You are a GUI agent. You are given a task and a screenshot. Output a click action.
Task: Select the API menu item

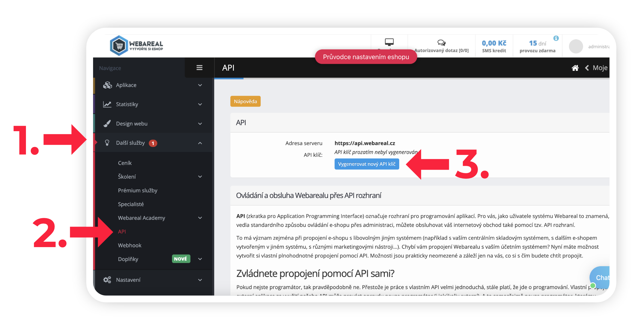(x=122, y=232)
